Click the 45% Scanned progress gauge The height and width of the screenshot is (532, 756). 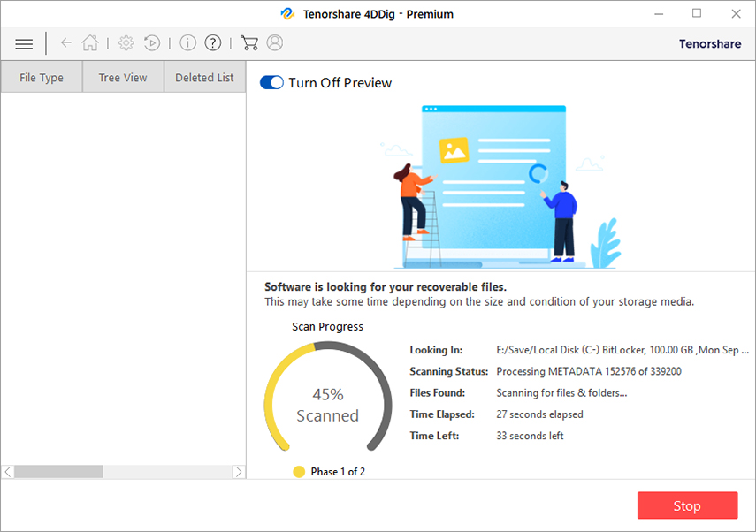(x=328, y=397)
